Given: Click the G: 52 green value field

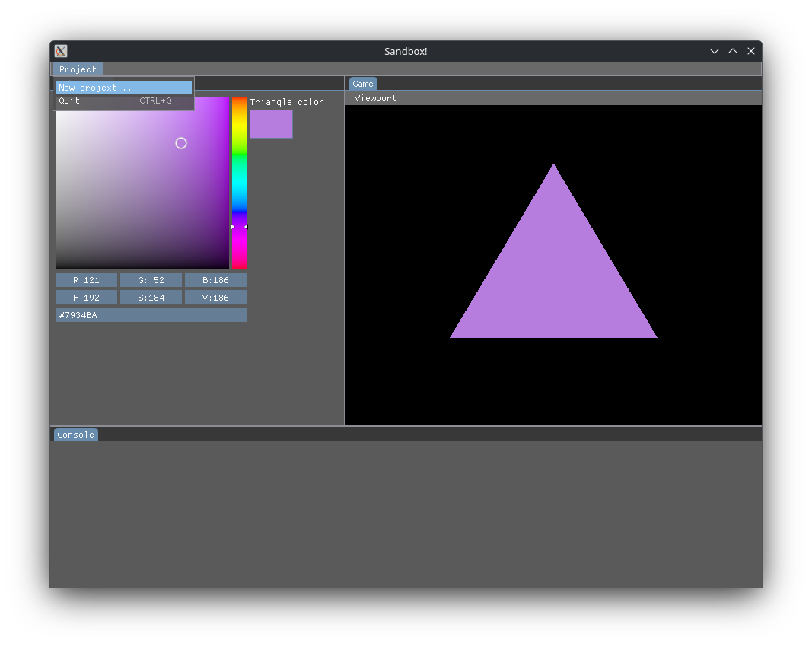Looking at the screenshot, I should click(151, 280).
